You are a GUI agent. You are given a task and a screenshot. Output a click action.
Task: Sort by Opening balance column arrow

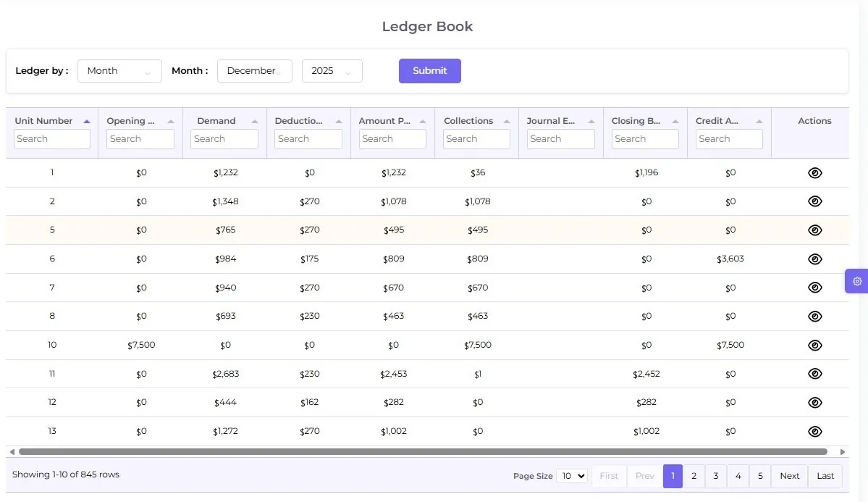pos(171,122)
